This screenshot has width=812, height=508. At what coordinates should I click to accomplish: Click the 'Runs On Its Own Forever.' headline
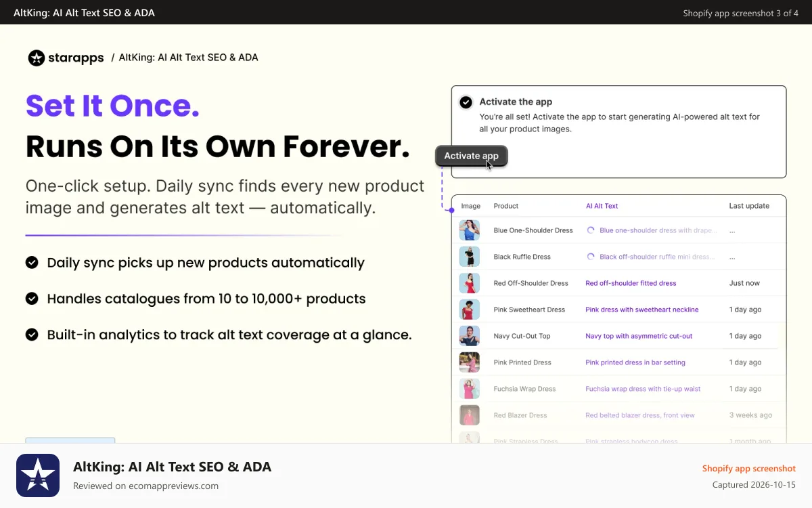218,146
